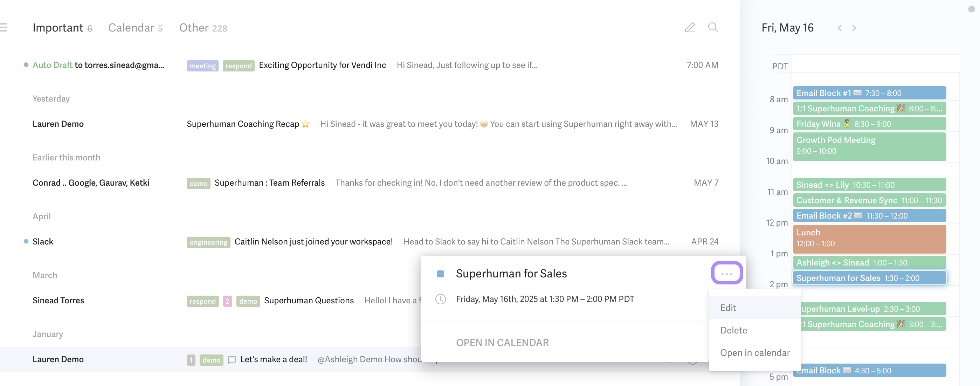The height and width of the screenshot is (386, 980).
Task: Click the Fri, May 16 date header
Action: click(x=787, y=28)
